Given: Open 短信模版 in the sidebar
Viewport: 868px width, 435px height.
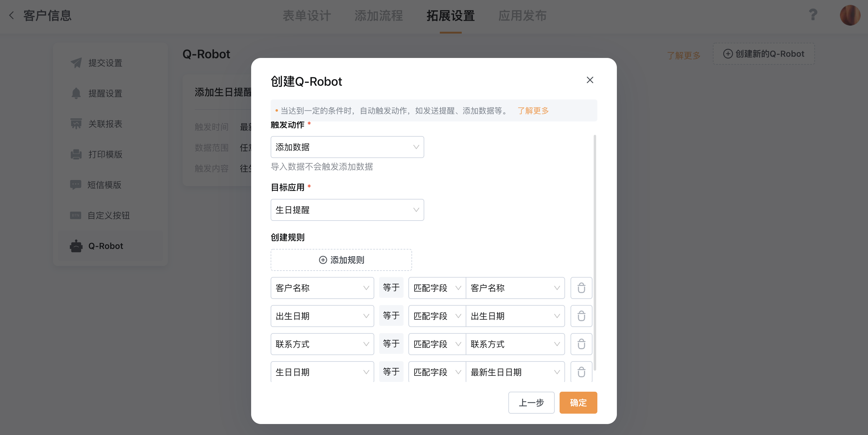Looking at the screenshot, I should pos(111,185).
